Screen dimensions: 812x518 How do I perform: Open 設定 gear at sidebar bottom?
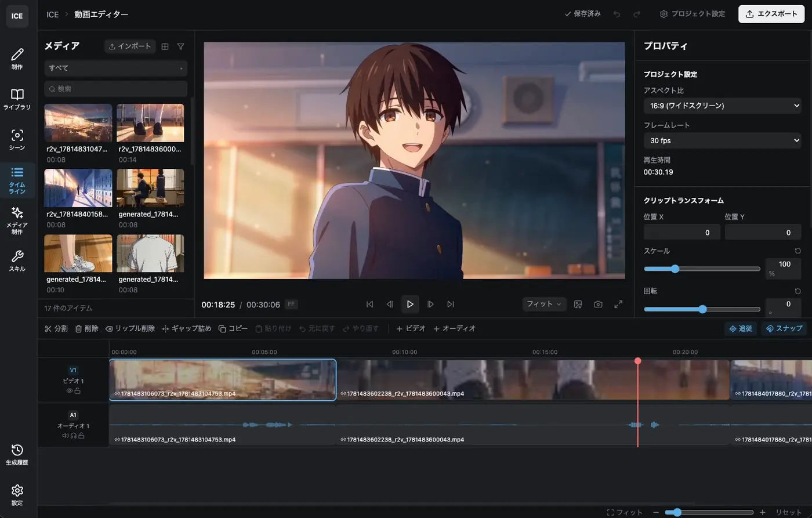17,495
